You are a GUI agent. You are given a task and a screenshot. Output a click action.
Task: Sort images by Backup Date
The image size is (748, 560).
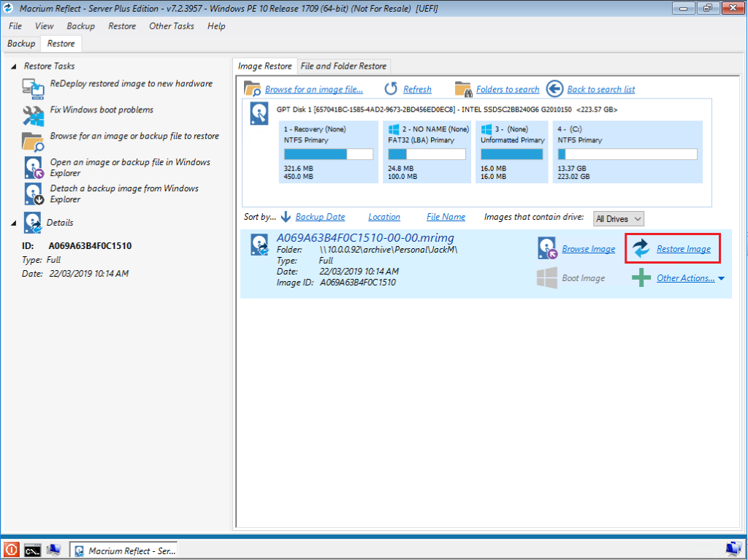(x=320, y=217)
